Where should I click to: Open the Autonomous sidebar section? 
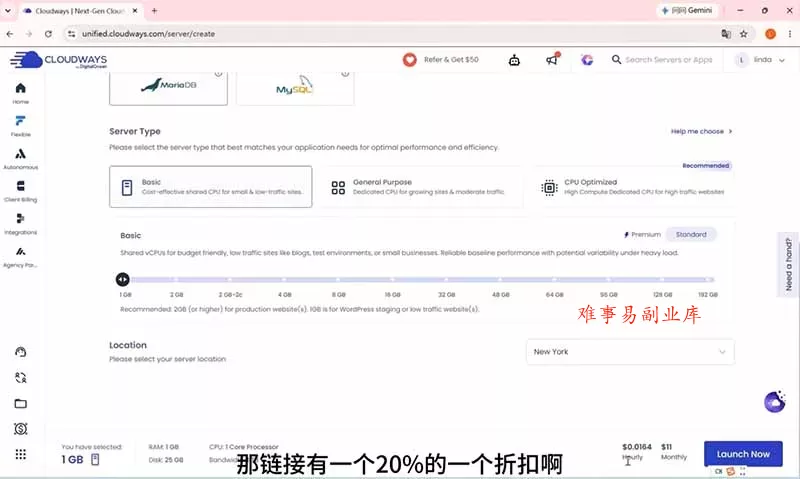click(20, 158)
